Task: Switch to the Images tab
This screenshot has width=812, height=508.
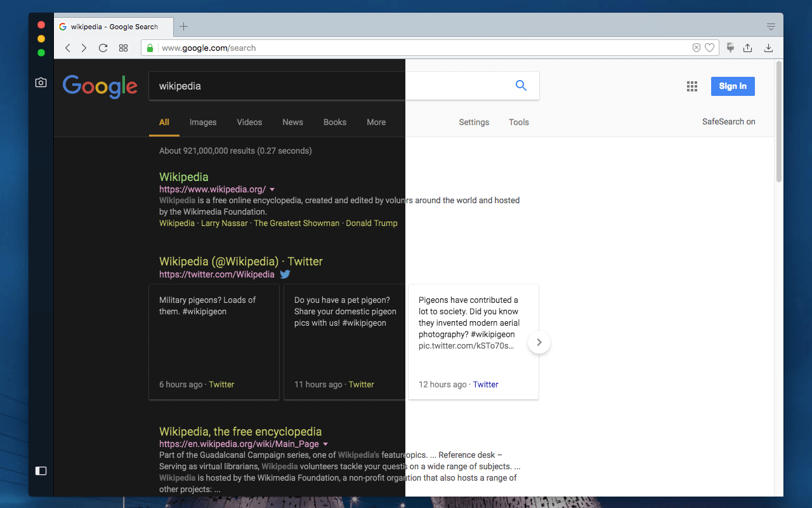Action: click(203, 123)
